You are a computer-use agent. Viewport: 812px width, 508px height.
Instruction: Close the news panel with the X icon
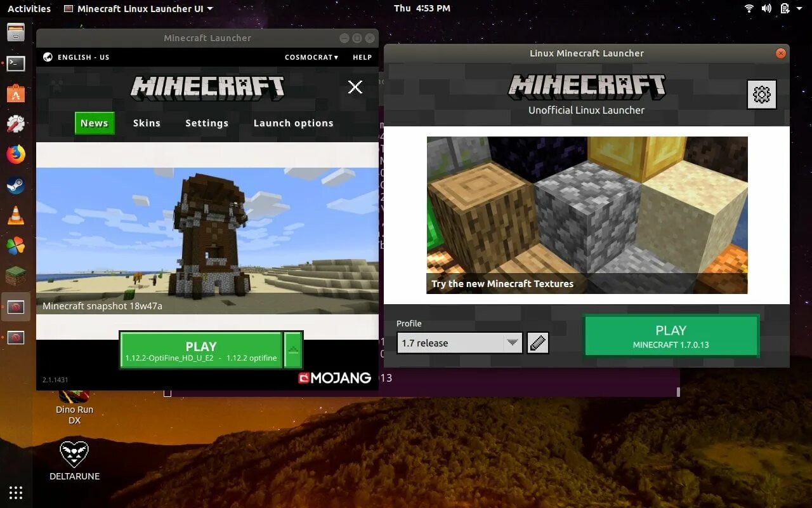coord(355,87)
